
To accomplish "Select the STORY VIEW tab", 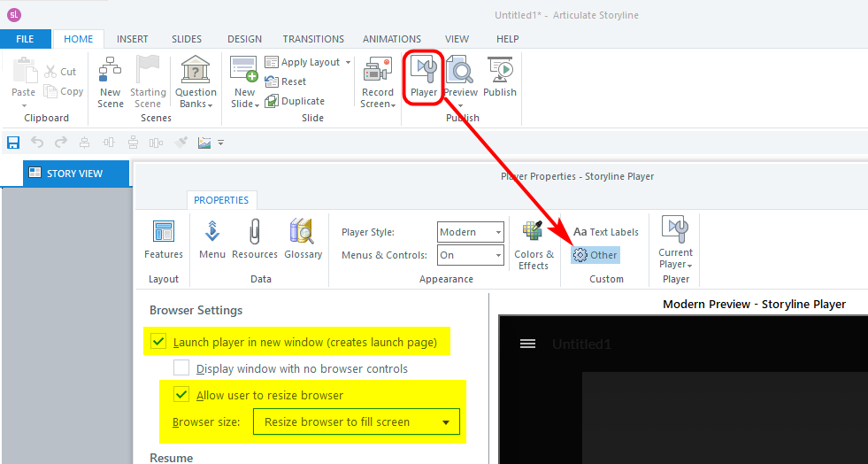I will 76,174.
